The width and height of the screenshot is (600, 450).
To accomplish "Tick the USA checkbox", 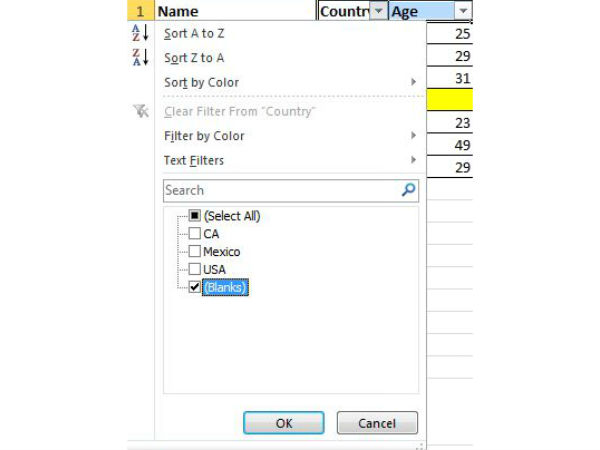I will [195, 269].
